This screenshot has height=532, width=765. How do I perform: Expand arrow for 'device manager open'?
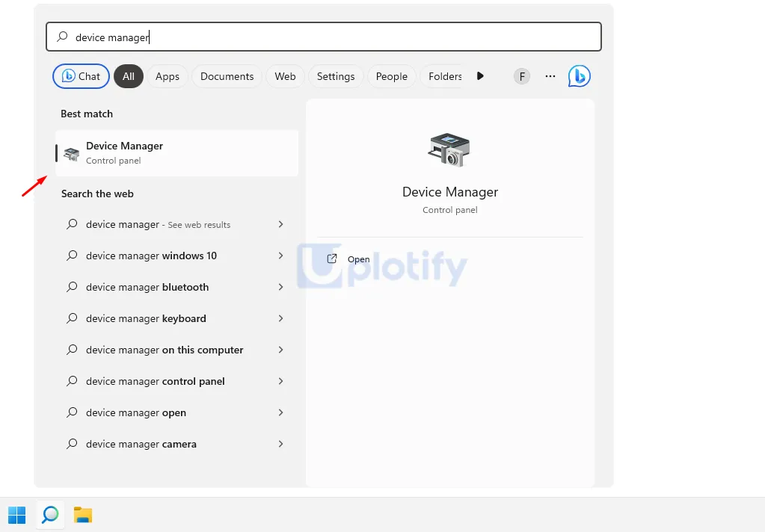280,412
